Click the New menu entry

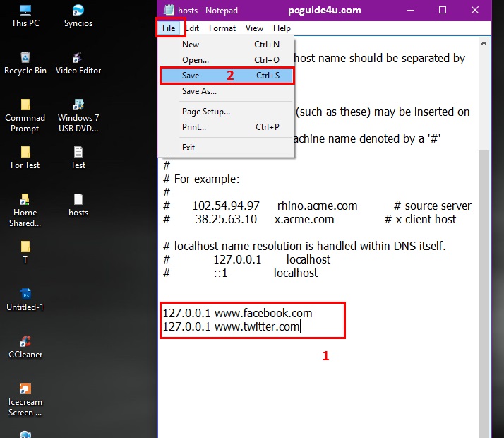pyautogui.click(x=191, y=45)
